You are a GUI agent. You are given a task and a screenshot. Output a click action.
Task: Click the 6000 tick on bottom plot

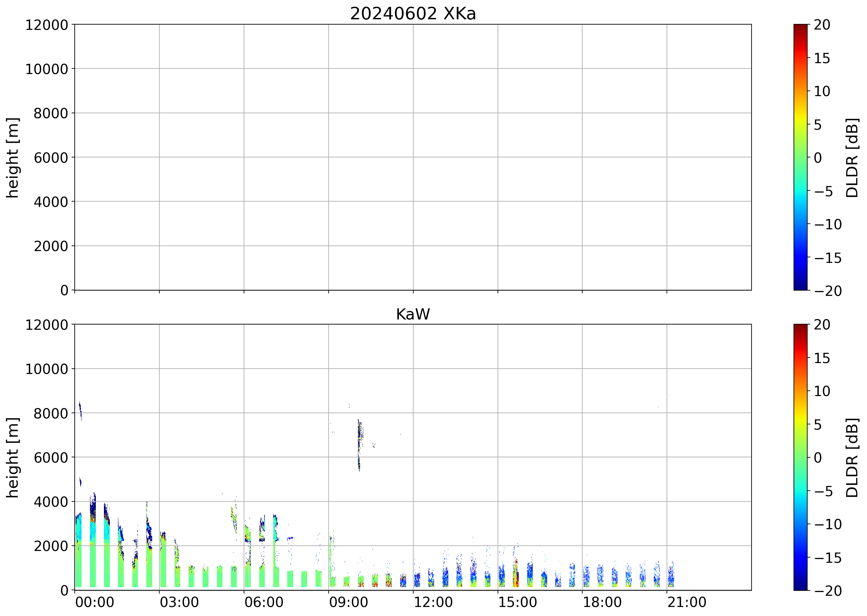pyautogui.click(x=51, y=457)
